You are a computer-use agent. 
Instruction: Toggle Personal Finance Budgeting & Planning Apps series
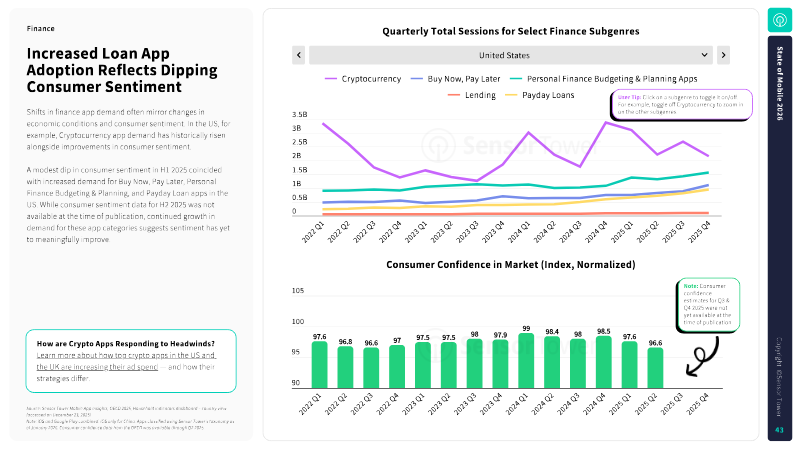click(601, 78)
